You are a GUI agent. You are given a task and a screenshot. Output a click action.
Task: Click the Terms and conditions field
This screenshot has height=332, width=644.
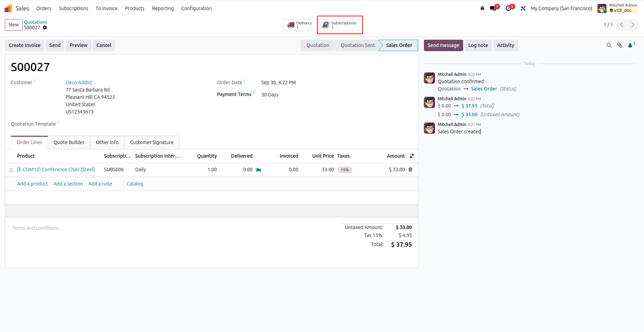click(37, 228)
